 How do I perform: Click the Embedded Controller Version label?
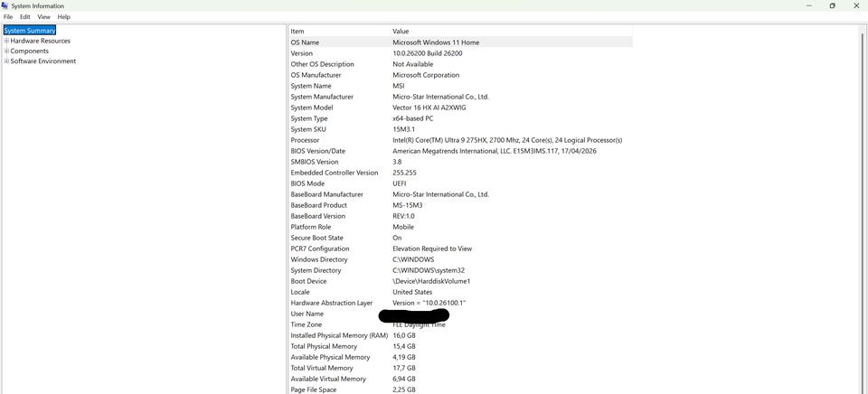335,173
